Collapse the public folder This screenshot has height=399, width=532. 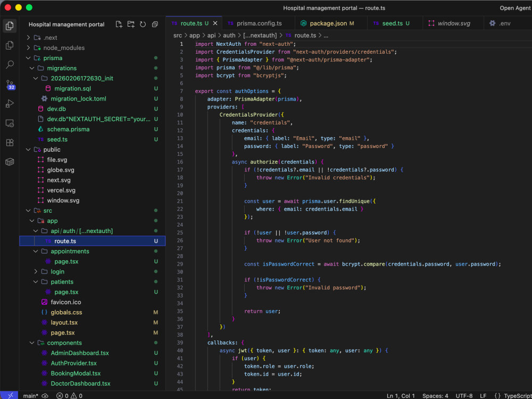click(92, 149)
